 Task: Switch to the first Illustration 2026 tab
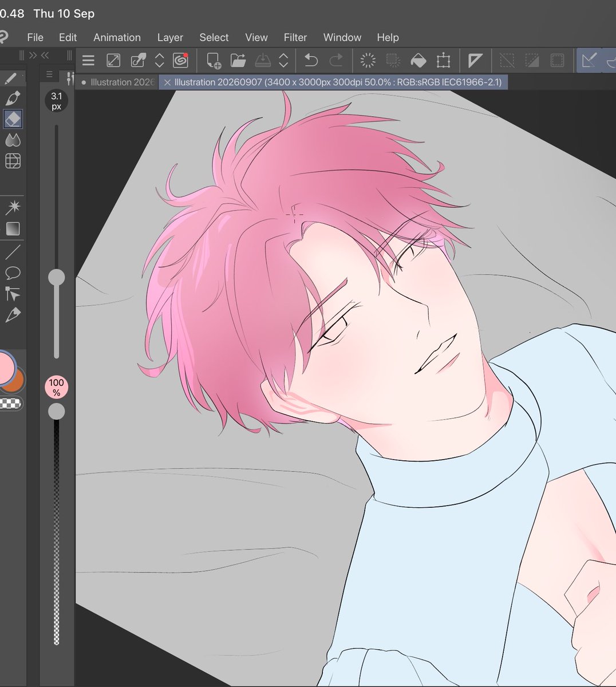pyautogui.click(x=117, y=82)
